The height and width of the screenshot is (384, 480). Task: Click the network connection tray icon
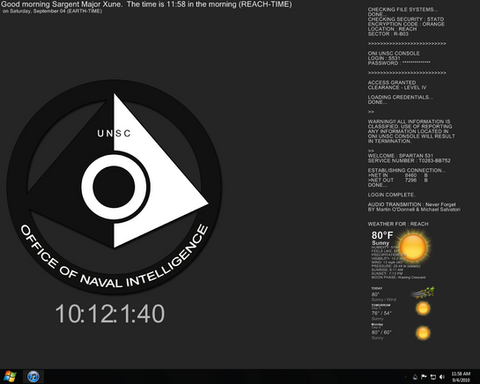(433, 377)
